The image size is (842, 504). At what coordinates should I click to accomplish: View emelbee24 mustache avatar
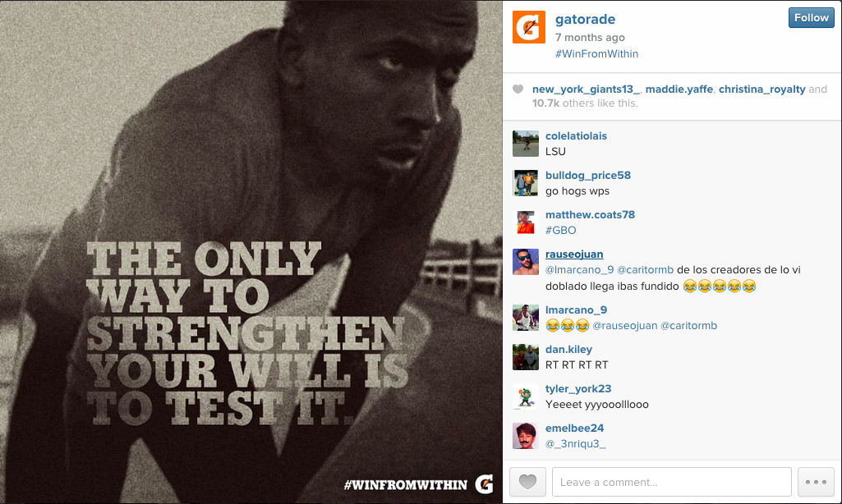click(525, 436)
